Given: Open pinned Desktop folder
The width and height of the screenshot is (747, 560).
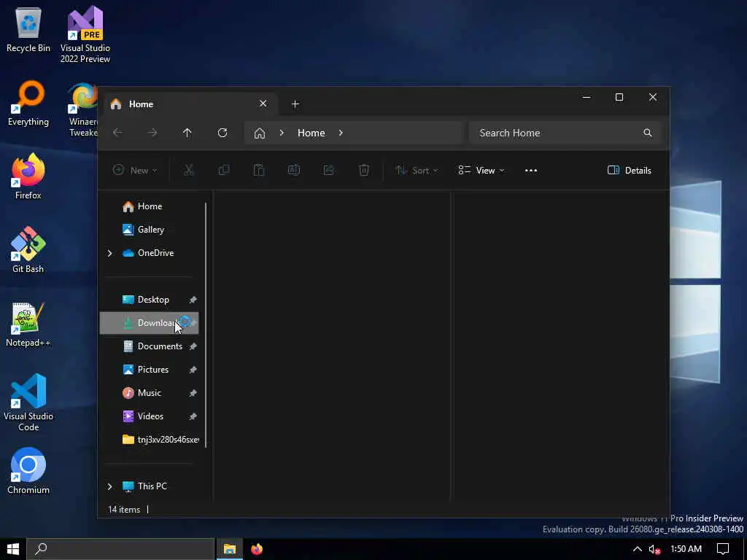Looking at the screenshot, I should [149, 300].
